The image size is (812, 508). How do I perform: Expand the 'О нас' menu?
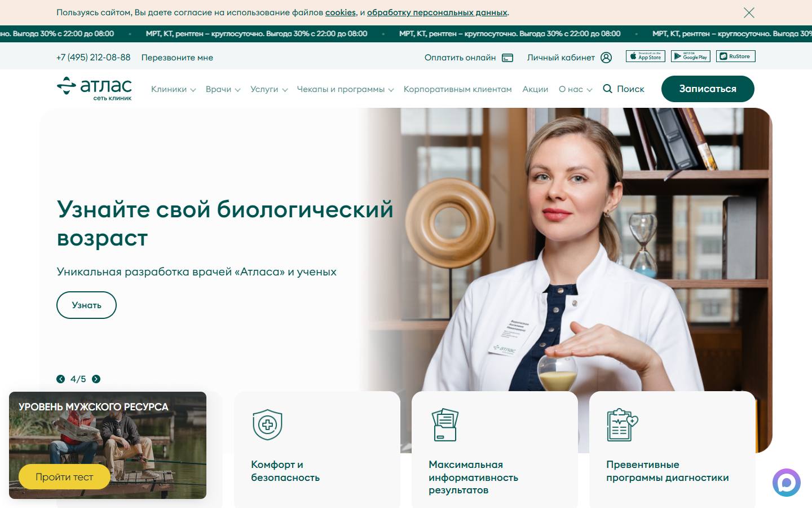click(575, 89)
